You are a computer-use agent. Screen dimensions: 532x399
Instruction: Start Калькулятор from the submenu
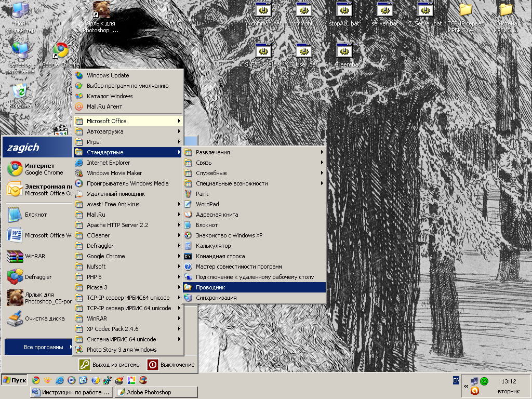pyautogui.click(x=254, y=246)
